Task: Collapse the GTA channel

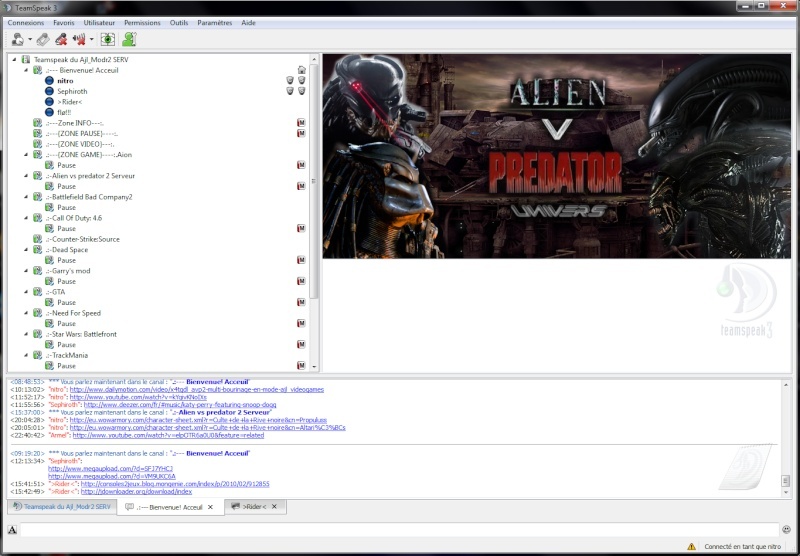Action: [26, 292]
